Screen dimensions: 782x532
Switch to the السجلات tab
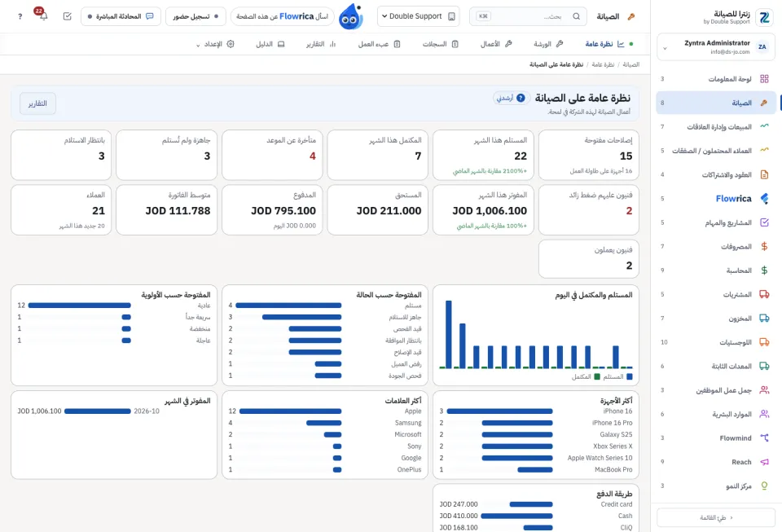pyautogui.click(x=440, y=44)
